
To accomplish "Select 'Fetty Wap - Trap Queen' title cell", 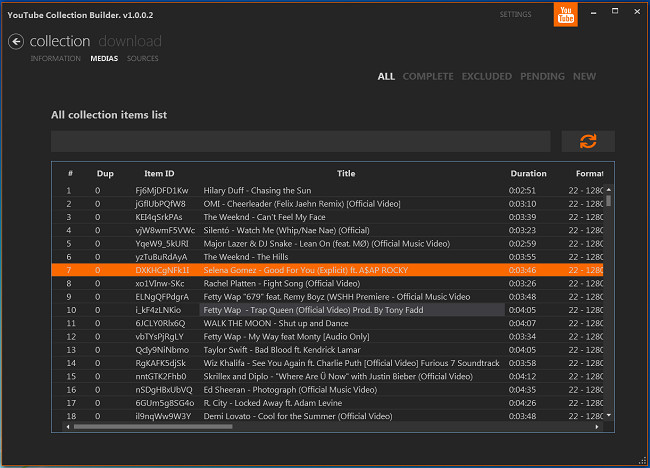I will coord(352,310).
